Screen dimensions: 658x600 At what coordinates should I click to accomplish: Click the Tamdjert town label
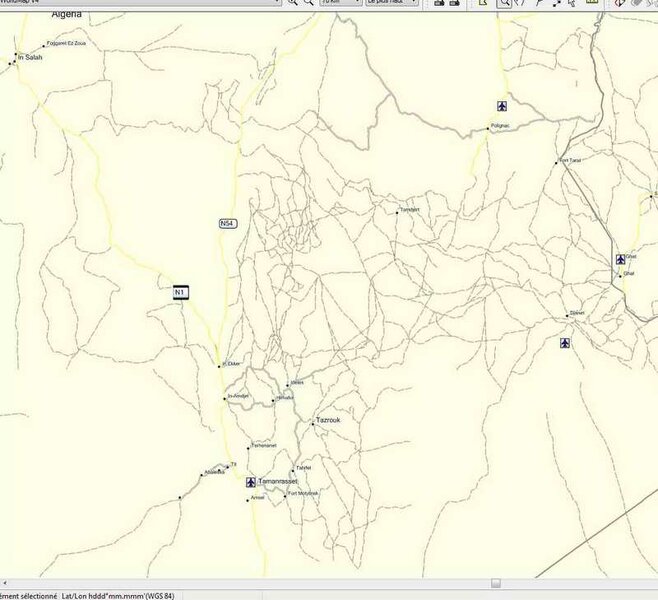tap(410, 210)
